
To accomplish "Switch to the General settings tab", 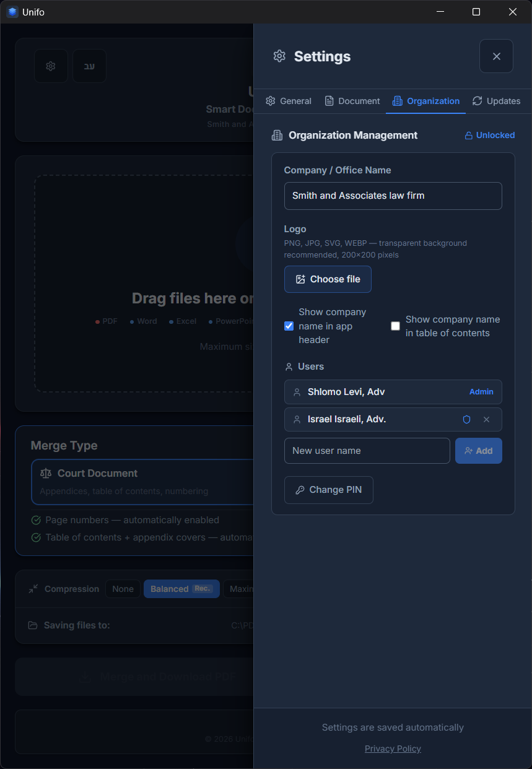I will coord(289,101).
